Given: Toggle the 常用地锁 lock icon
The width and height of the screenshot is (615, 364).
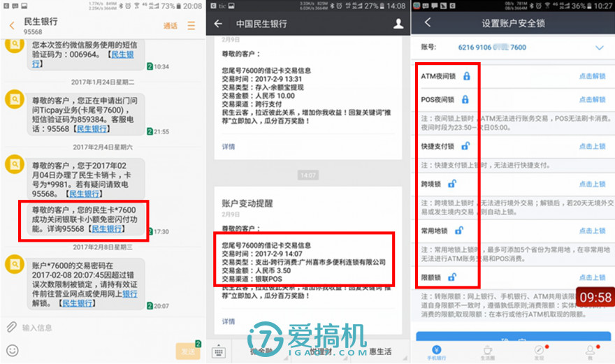Looking at the screenshot, I should pyautogui.click(x=459, y=231).
